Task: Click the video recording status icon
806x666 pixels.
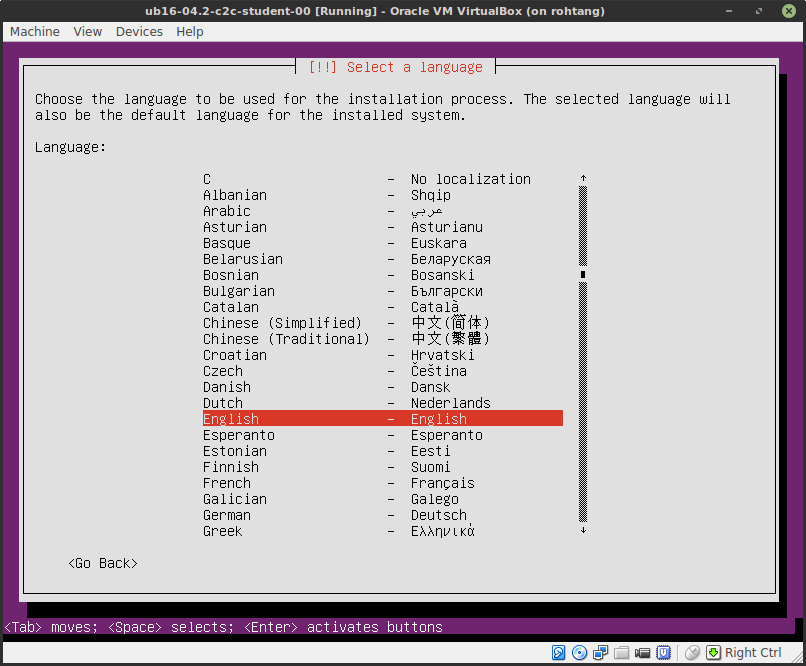Action: point(642,652)
